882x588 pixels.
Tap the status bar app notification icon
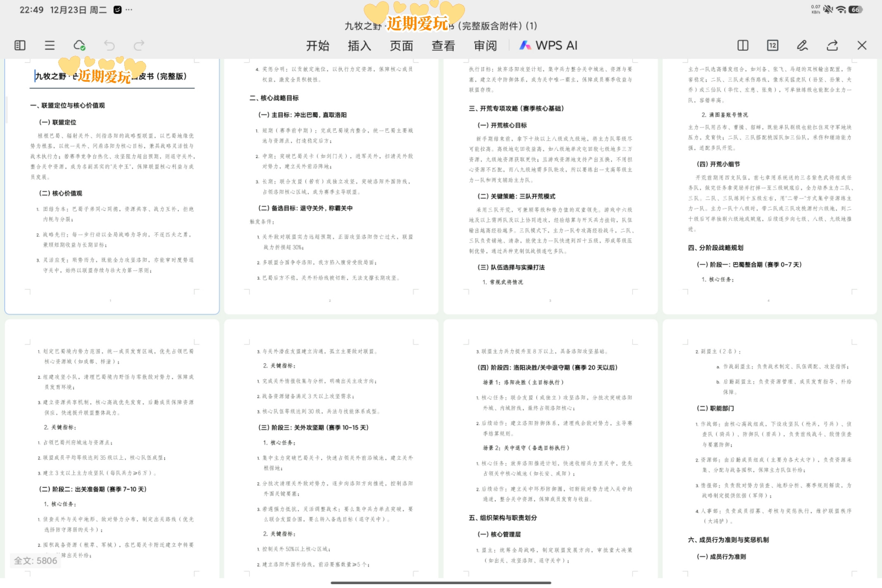(x=118, y=9)
